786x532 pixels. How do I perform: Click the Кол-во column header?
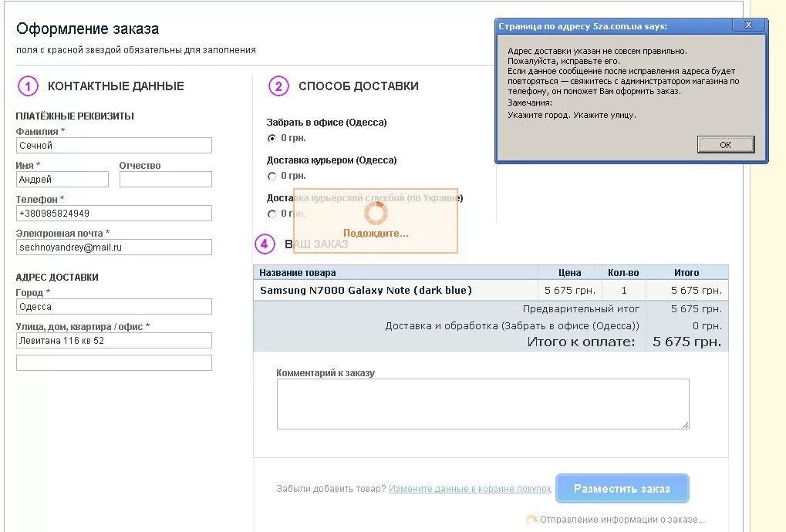[x=623, y=273]
